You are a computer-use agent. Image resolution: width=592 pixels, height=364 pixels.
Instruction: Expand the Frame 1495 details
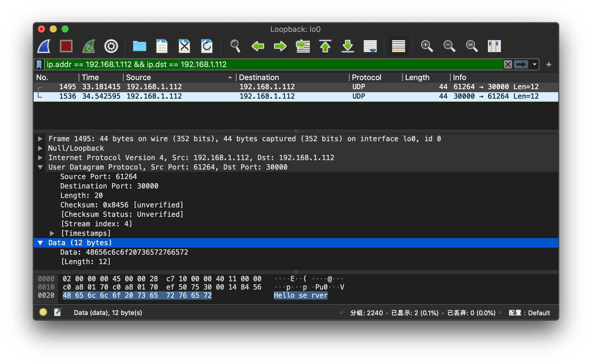pos(40,139)
